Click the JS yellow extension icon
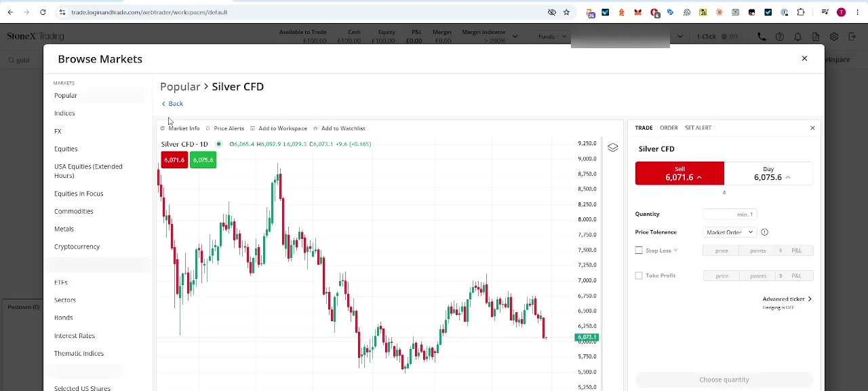 [x=703, y=12]
